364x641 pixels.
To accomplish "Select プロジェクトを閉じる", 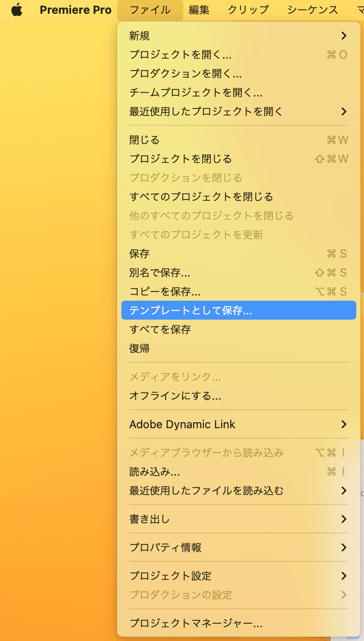I will (x=239, y=159).
